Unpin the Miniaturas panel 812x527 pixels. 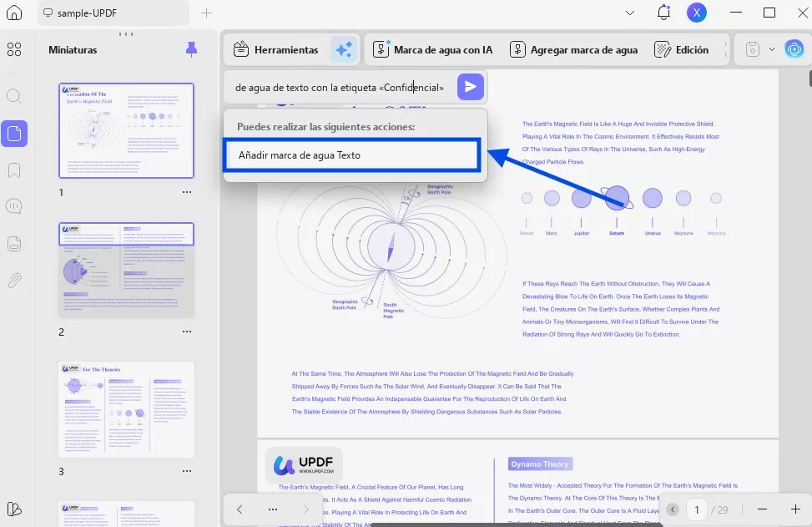[x=191, y=50]
